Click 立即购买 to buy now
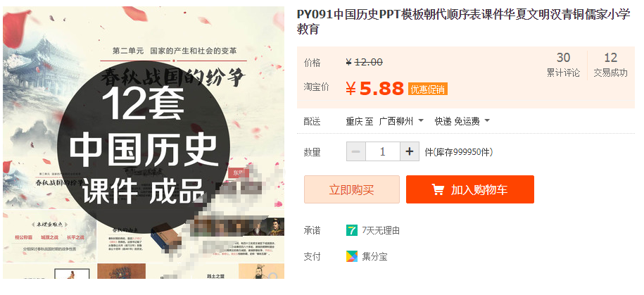The width and height of the screenshot is (644, 295). click(352, 189)
